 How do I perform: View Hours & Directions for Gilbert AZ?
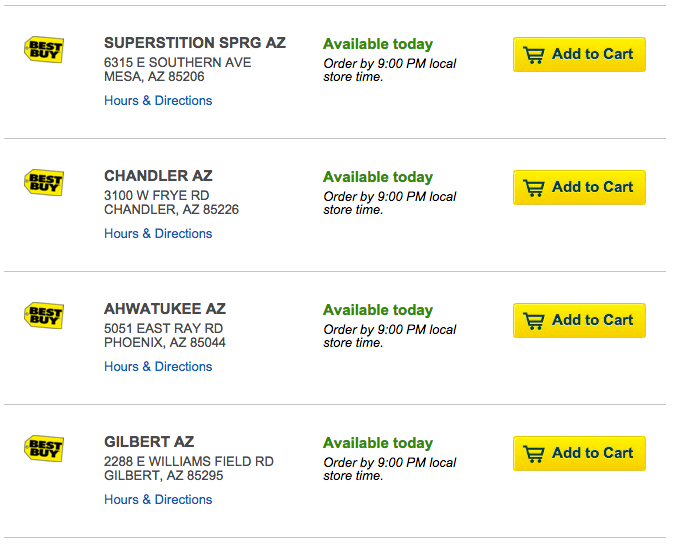[158, 499]
